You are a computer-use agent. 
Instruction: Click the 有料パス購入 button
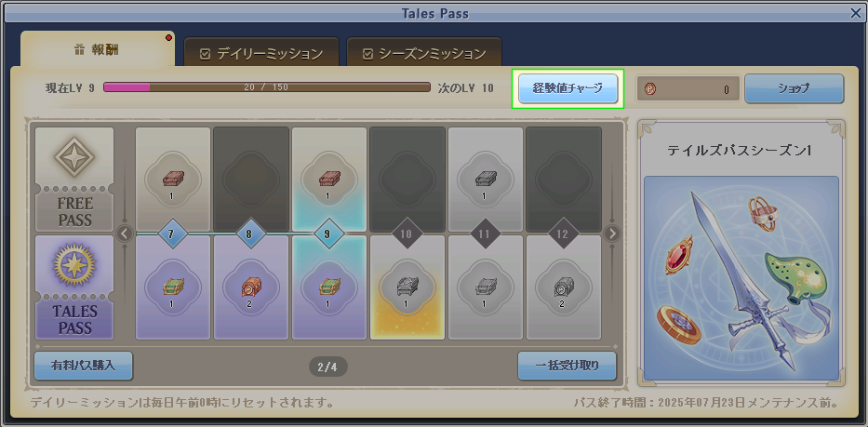(x=83, y=366)
